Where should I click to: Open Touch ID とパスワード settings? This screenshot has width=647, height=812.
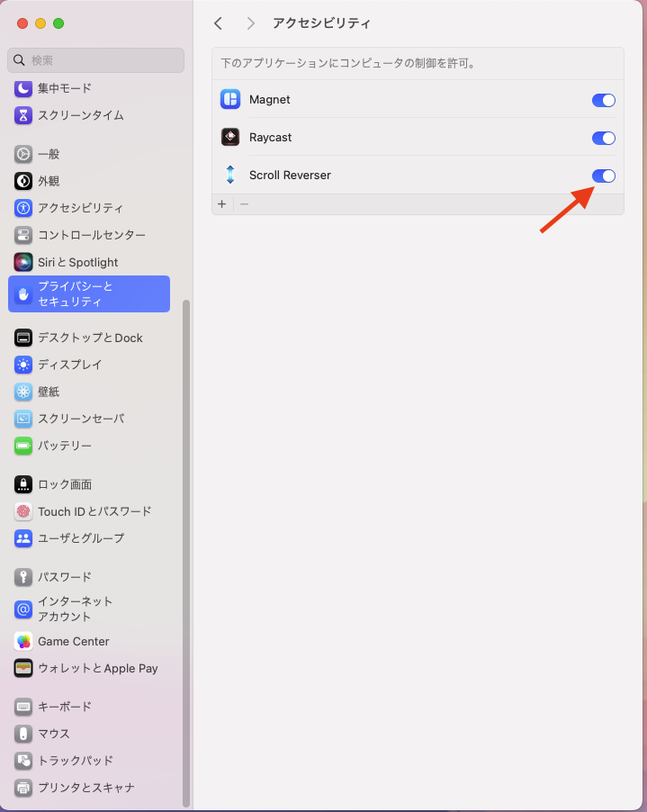point(94,511)
